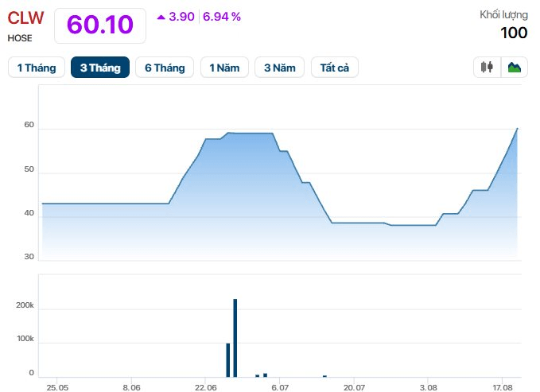The width and height of the screenshot is (540, 392).
Task: Select the 3 Tháng time range
Action: click(100, 68)
